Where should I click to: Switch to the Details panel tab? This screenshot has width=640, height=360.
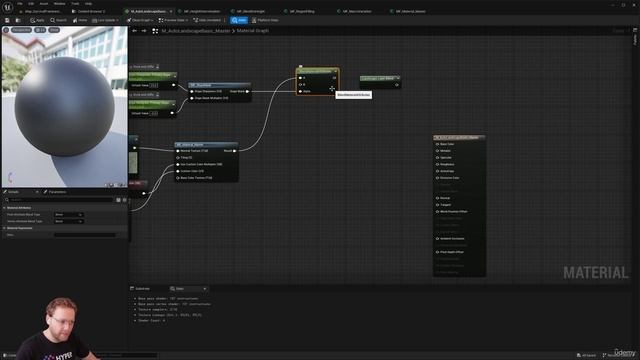click(13, 192)
